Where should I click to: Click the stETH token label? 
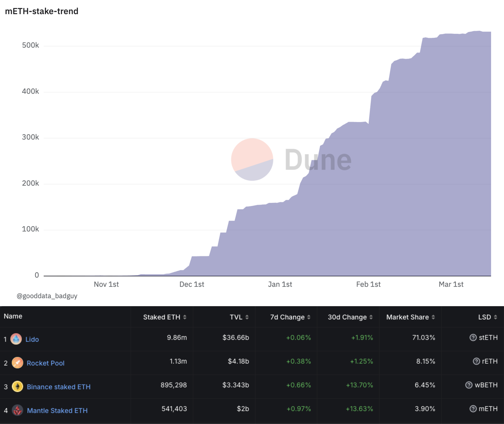pyautogui.click(x=488, y=338)
